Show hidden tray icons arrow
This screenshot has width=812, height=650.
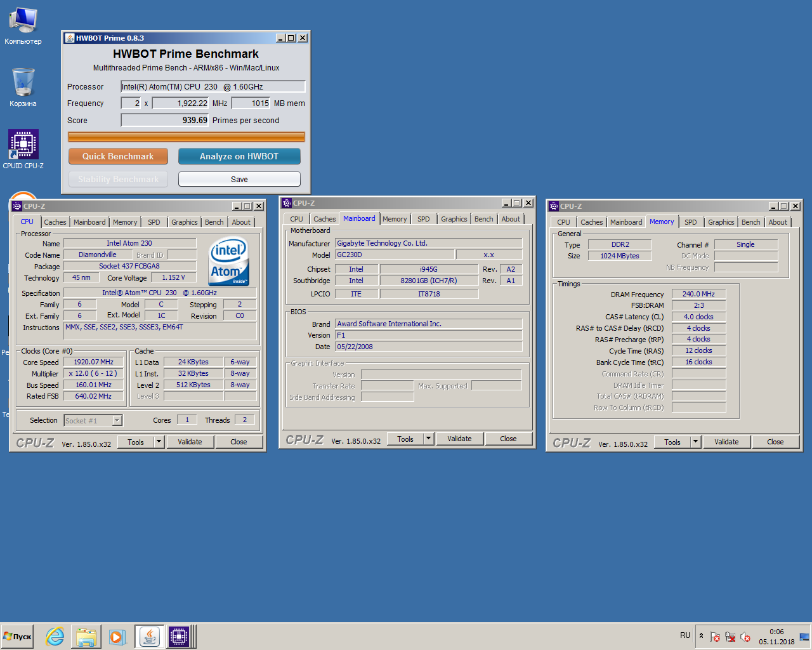[x=701, y=635]
